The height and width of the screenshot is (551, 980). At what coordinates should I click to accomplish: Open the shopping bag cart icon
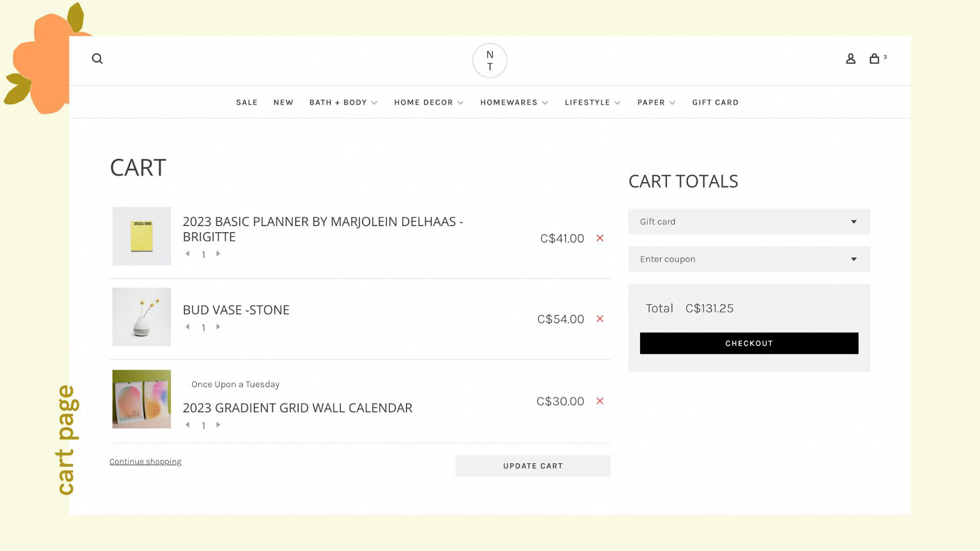click(x=874, y=59)
